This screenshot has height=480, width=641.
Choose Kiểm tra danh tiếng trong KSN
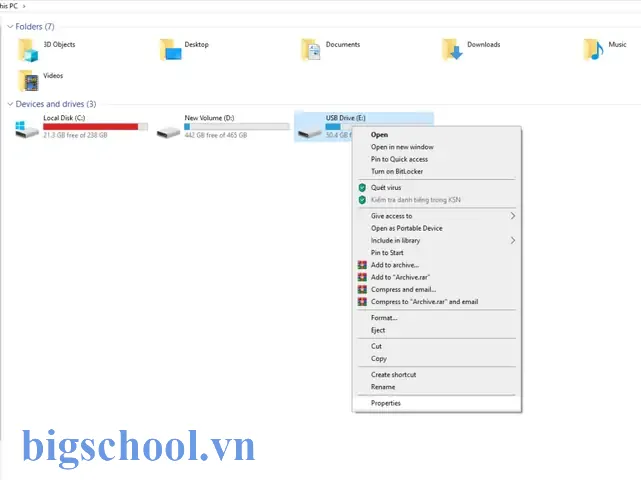click(437, 200)
